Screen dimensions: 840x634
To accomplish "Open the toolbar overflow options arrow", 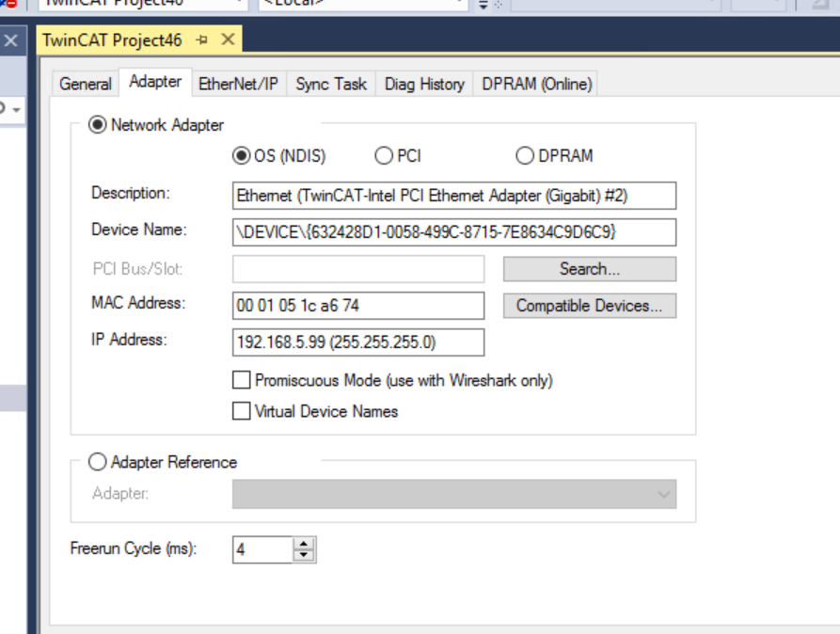I will coord(483,6).
